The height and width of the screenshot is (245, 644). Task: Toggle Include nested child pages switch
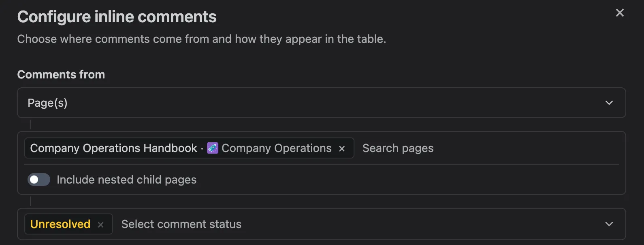pyautogui.click(x=39, y=180)
